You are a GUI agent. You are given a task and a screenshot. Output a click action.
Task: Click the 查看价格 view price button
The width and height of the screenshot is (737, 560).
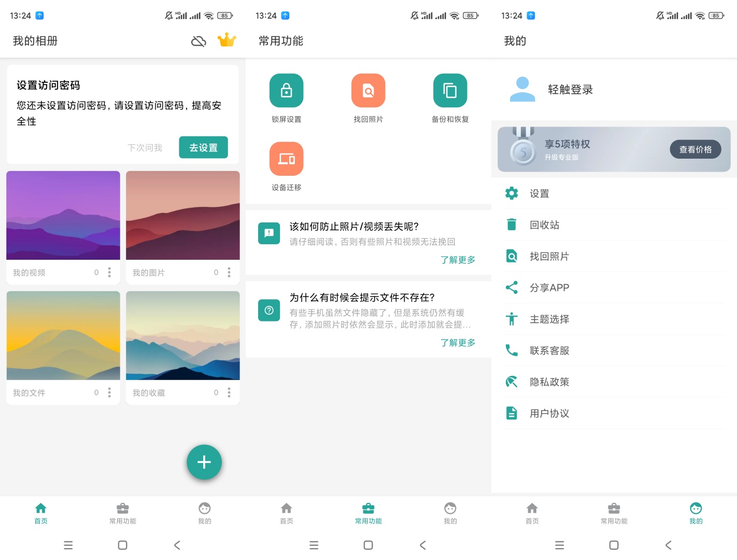click(x=695, y=149)
